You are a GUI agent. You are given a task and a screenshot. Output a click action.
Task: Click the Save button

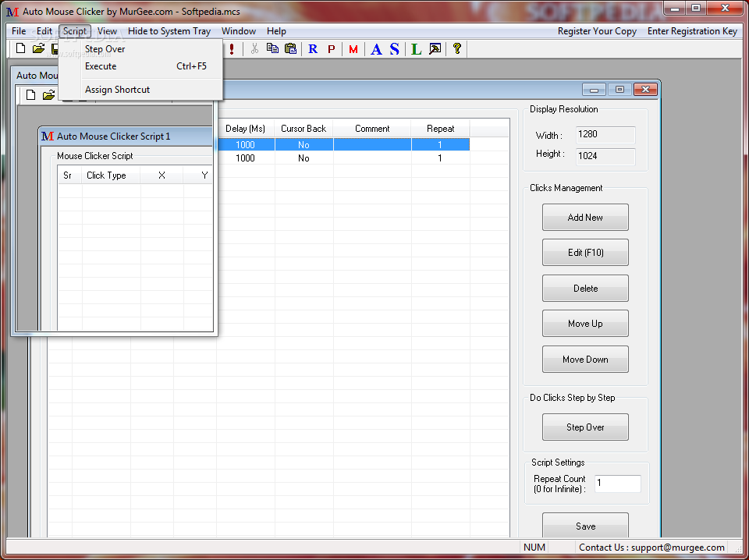coord(585,526)
